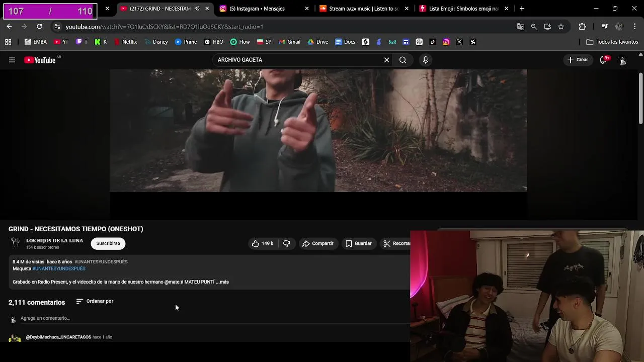Open Drive bookmark
Screen dimensions: 644x362
point(318,42)
